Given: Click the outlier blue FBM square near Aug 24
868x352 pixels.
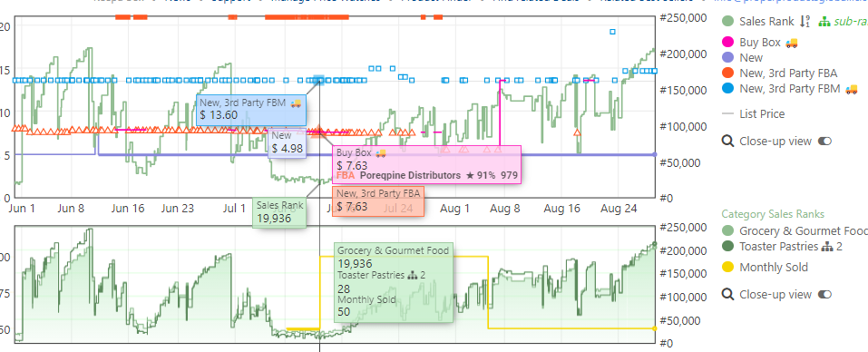Looking at the screenshot, I should pyautogui.click(x=612, y=32).
